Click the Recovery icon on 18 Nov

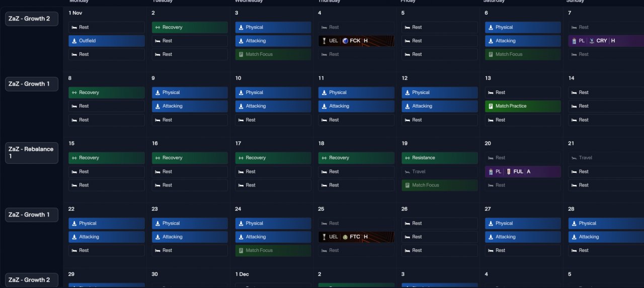click(324, 158)
